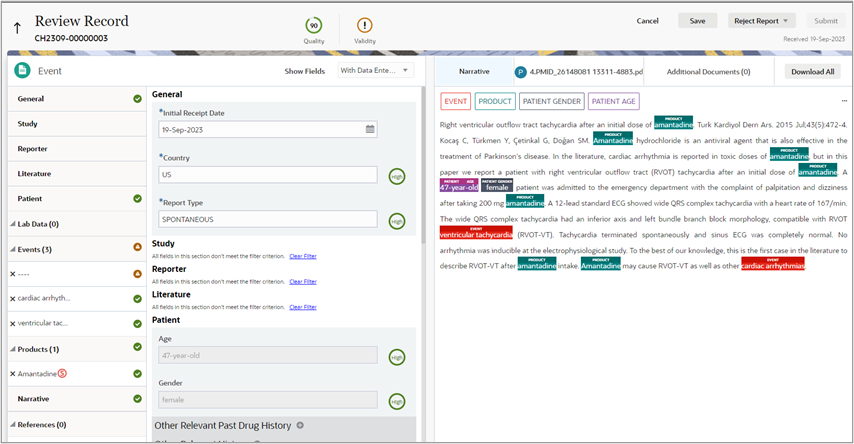This screenshot has height=444, width=854.
Task: Toggle the PRODUCT highlight filter
Action: click(495, 101)
